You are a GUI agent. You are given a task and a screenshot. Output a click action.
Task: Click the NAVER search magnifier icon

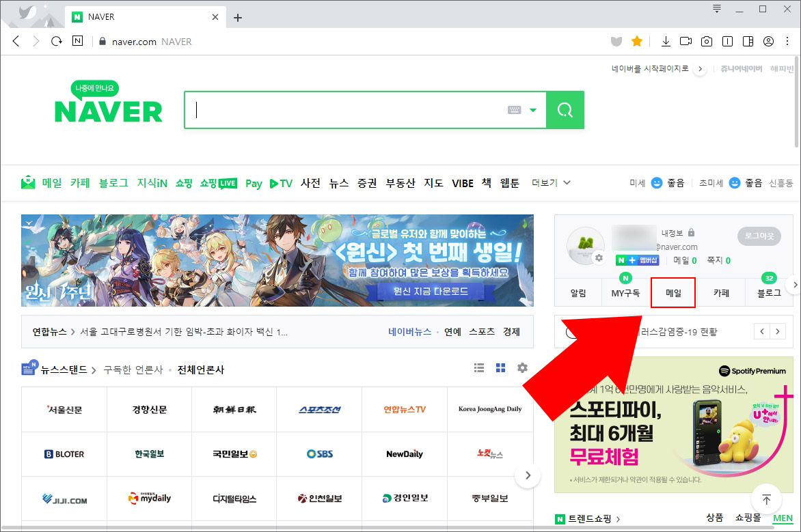coord(565,109)
